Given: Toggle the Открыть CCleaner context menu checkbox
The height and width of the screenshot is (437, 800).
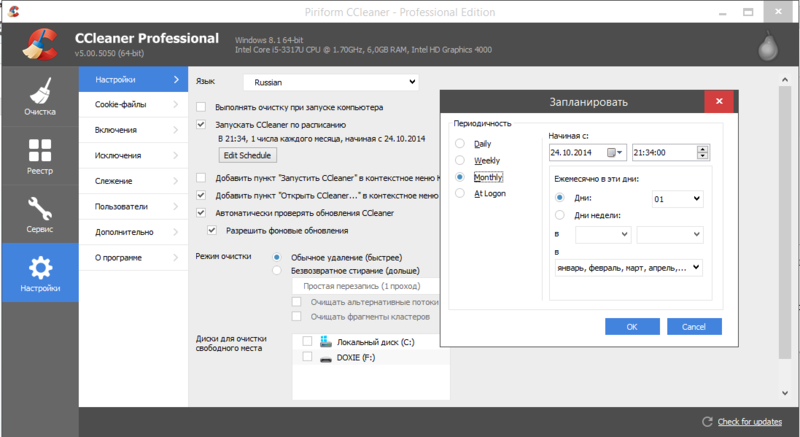Looking at the screenshot, I should (x=201, y=195).
